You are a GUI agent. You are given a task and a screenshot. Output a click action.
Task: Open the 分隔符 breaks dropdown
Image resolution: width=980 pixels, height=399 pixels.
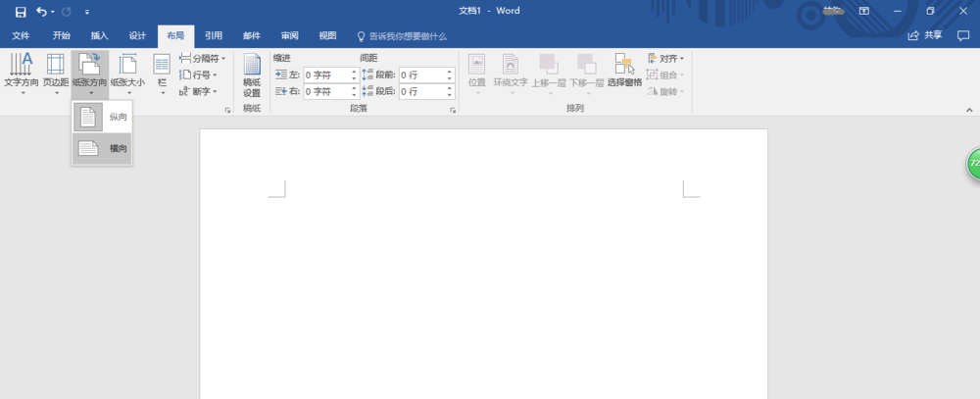click(x=203, y=58)
